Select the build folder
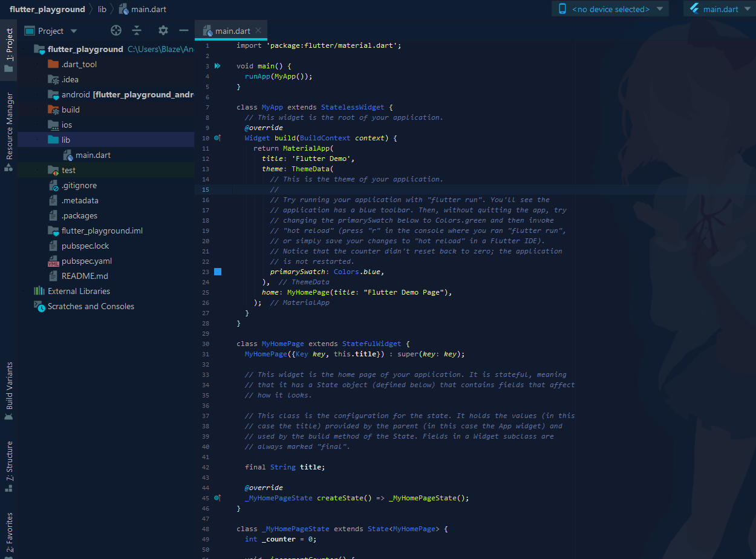The width and height of the screenshot is (756, 559). pos(71,110)
